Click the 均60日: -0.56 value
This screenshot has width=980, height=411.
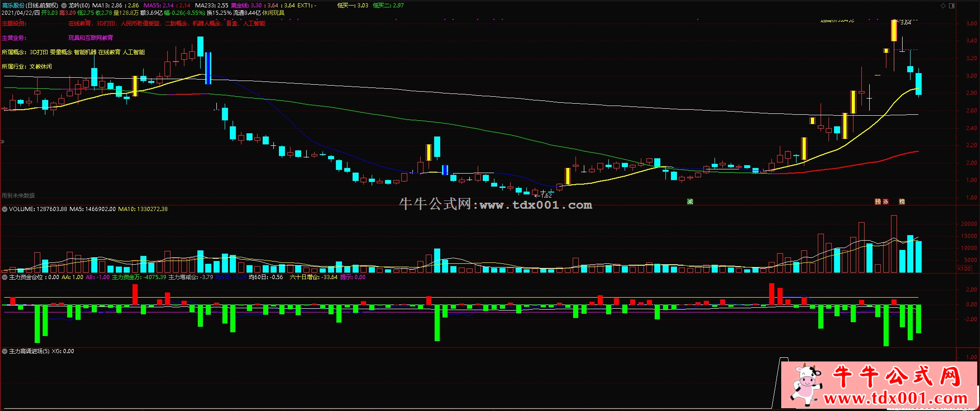[266, 277]
